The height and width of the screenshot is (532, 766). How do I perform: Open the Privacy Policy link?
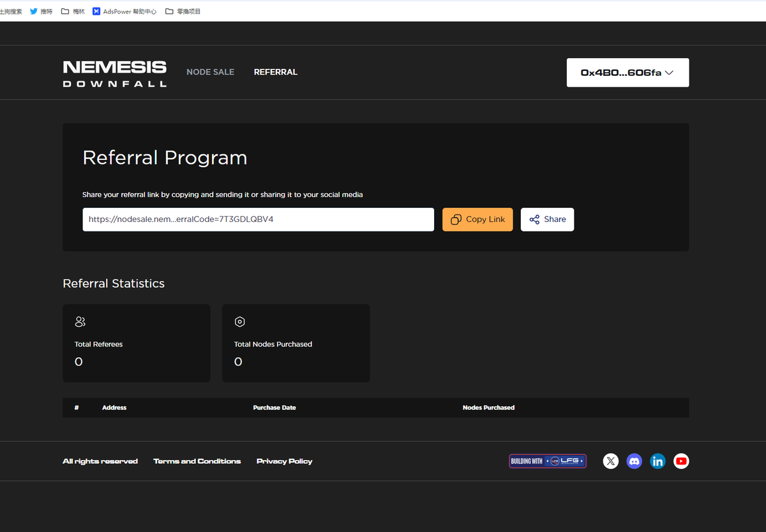pos(285,461)
